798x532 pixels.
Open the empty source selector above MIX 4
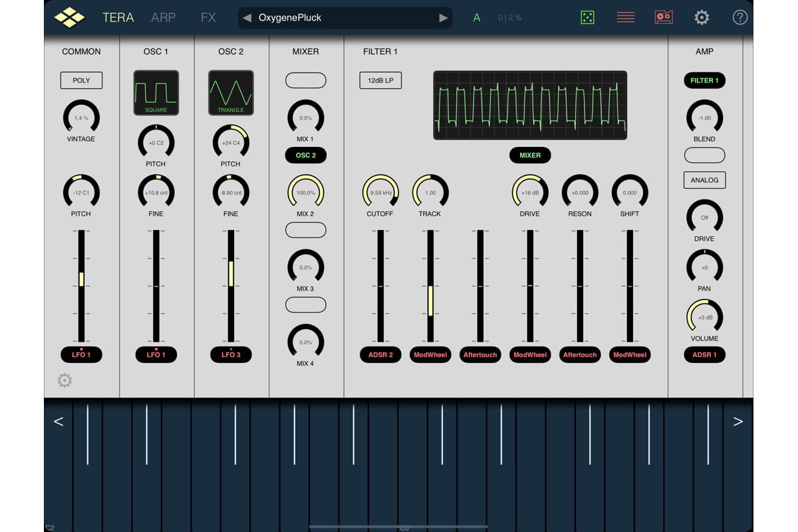tap(306, 305)
